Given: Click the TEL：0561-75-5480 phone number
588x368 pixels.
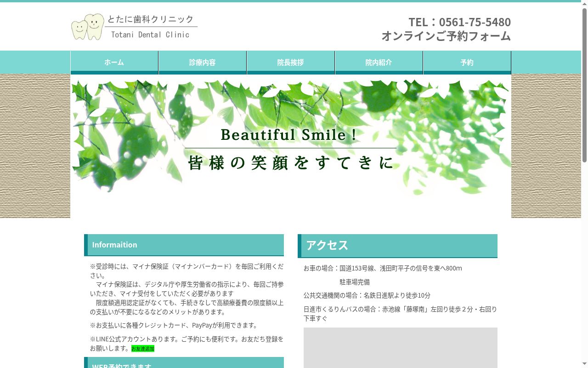Looking at the screenshot, I should click(459, 22).
